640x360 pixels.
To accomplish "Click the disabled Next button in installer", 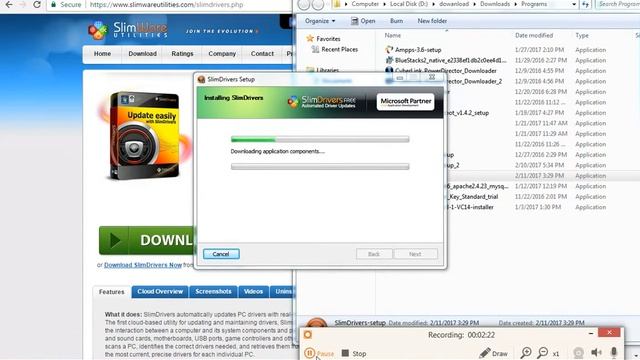I will tap(415, 254).
